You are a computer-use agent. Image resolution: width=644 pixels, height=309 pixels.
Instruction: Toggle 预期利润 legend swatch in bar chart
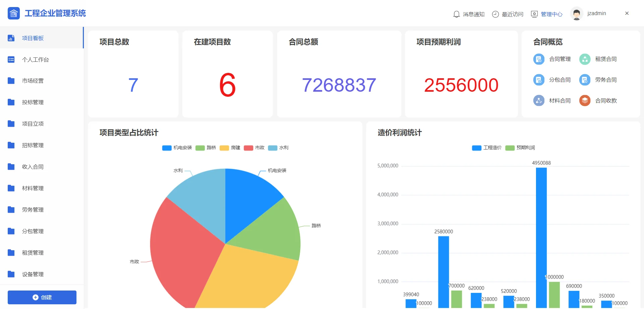[510, 148]
